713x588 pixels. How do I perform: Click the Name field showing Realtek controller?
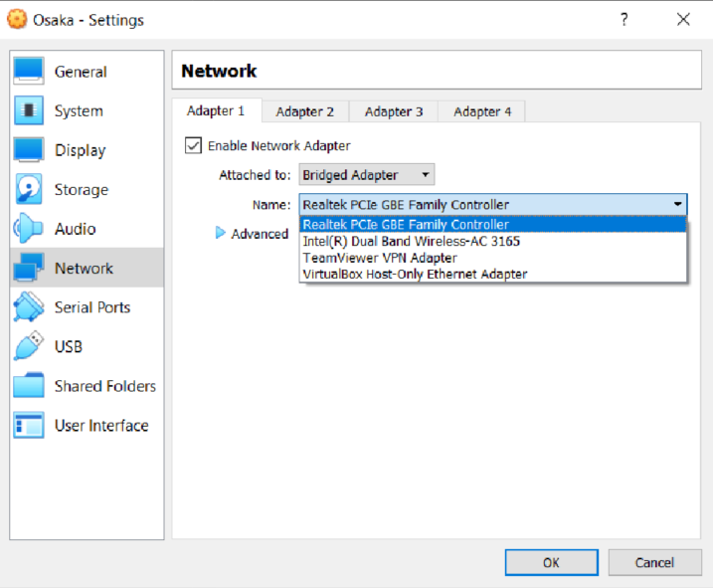(493, 204)
